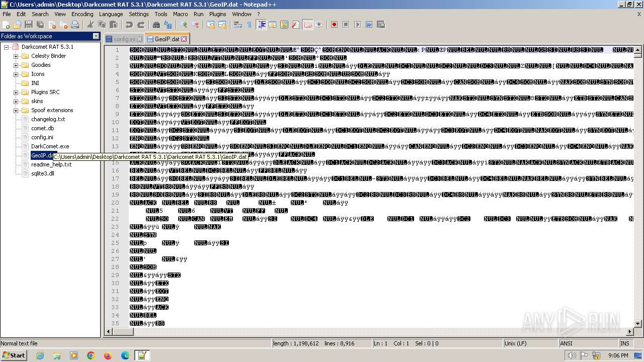Image resolution: width=644 pixels, height=362 pixels.
Task: Toggle the Function List panel icon
Action: (296, 25)
